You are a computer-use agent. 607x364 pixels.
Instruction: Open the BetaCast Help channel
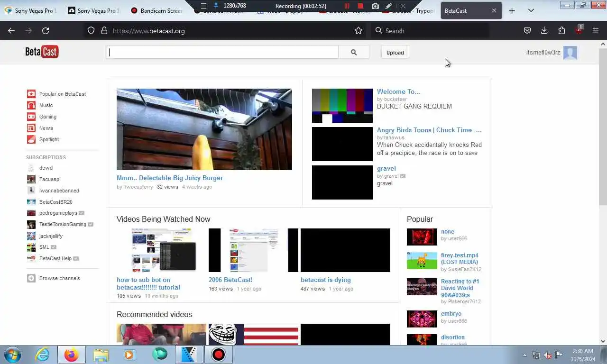[55, 258]
